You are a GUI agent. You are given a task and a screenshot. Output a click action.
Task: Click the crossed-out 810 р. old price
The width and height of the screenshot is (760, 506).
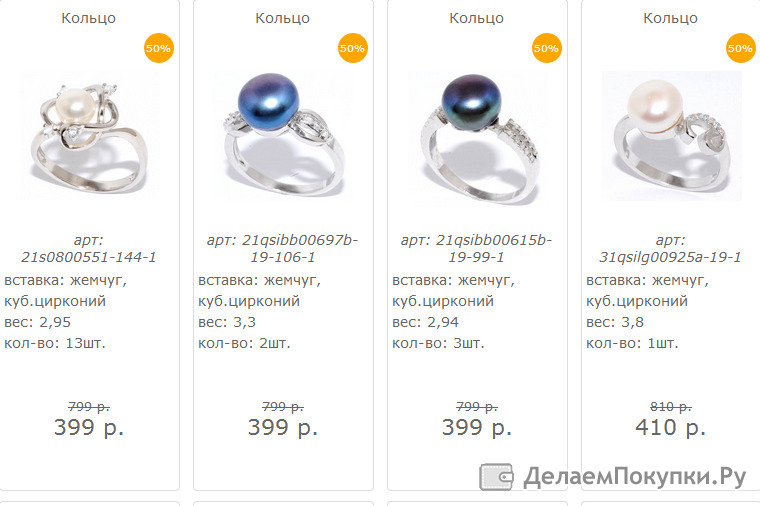[670, 407]
